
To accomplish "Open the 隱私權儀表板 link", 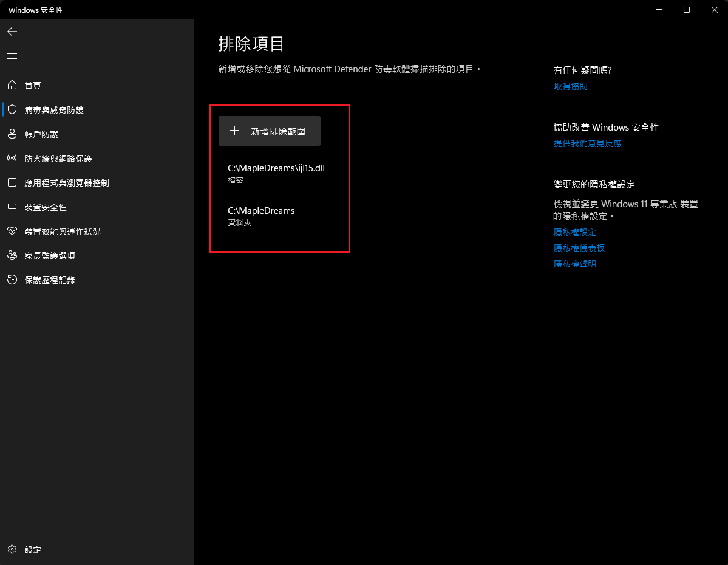I will [579, 248].
